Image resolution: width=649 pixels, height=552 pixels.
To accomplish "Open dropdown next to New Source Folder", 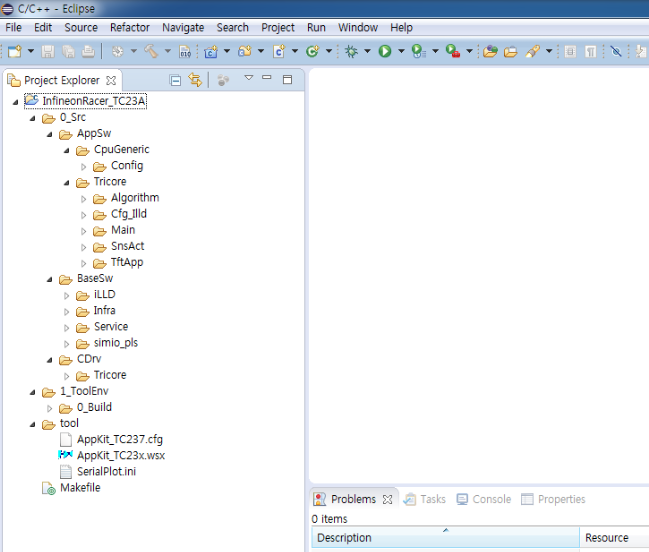I will tap(261, 51).
